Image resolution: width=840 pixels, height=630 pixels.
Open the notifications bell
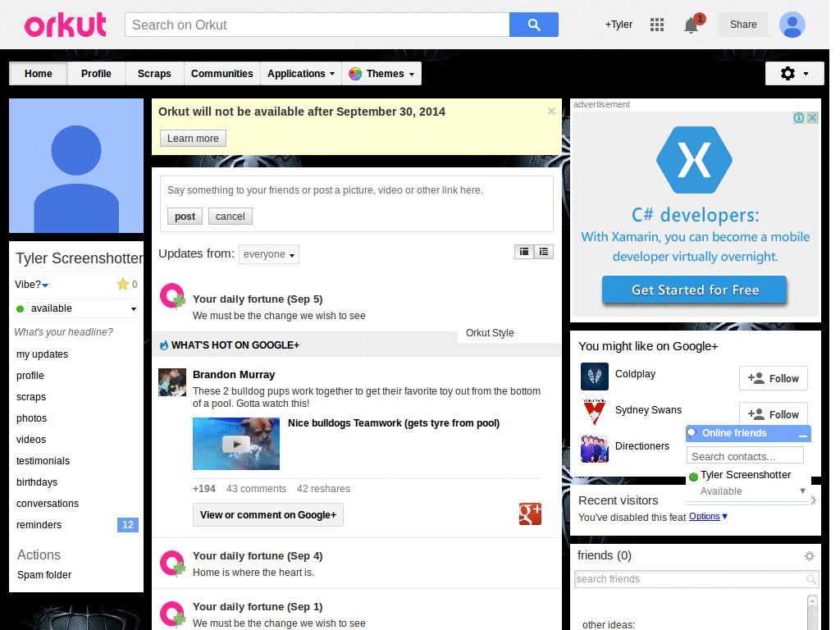click(x=691, y=25)
